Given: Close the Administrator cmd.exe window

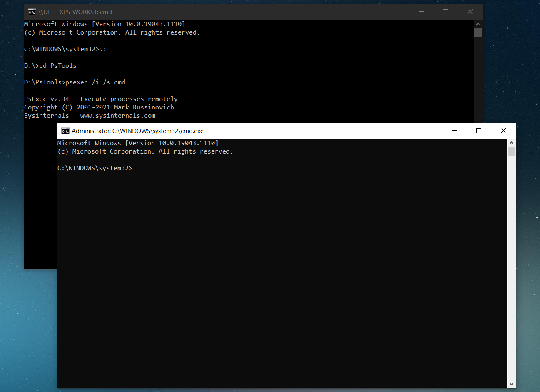Looking at the screenshot, I should tap(503, 131).
